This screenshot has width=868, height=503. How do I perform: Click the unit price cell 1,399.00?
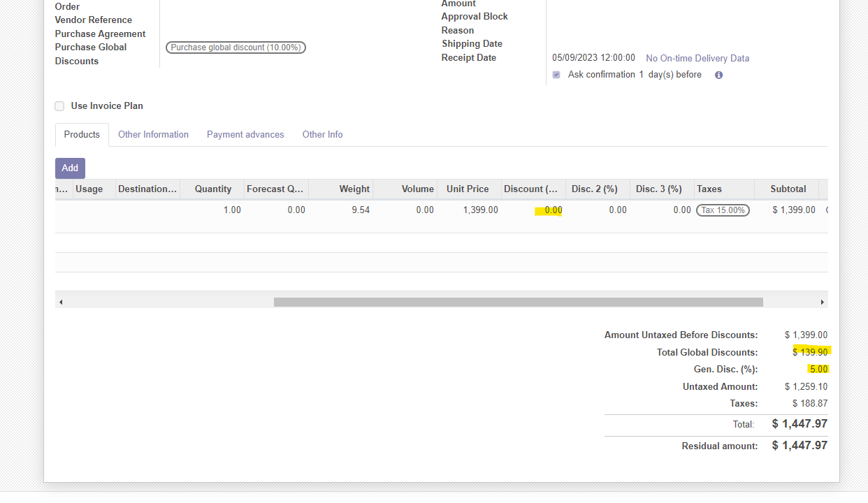point(481,210)
